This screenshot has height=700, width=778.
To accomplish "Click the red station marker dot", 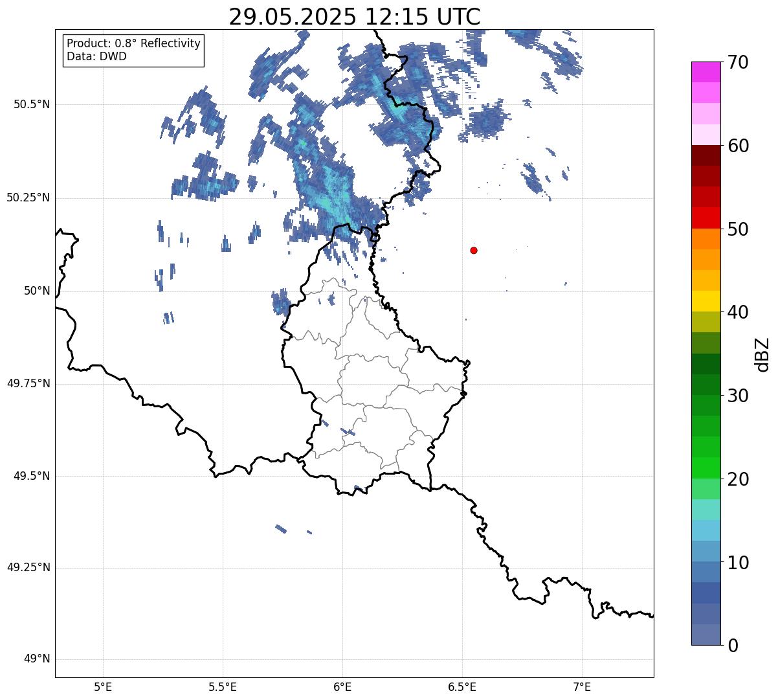I will (x=474, y=250).
